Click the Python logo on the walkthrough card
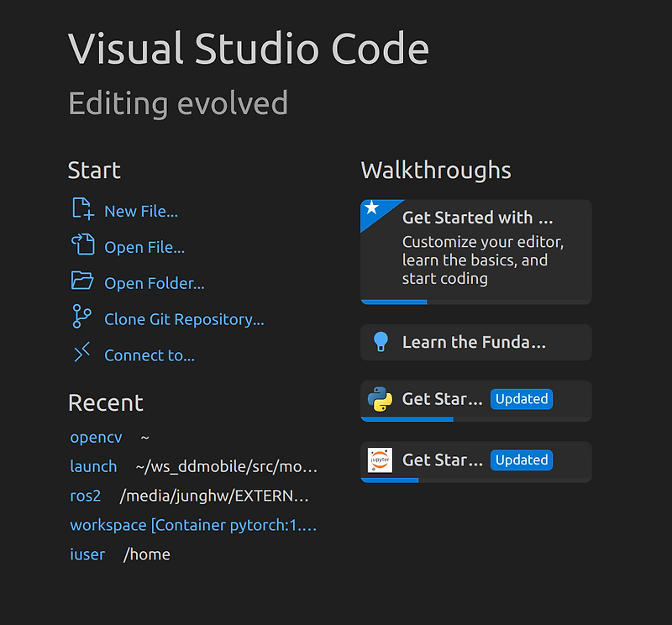Viewport: 672px width, 625px height. click(x=380, y=400)
